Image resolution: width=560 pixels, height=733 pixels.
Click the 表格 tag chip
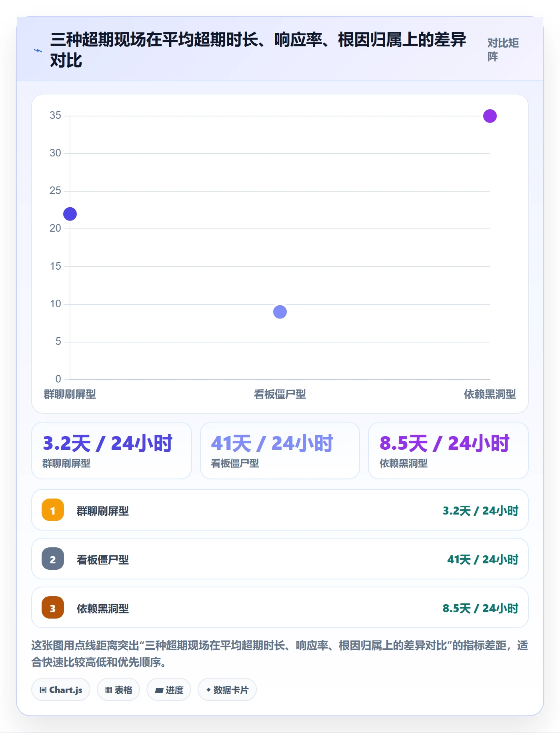point(118,690)
